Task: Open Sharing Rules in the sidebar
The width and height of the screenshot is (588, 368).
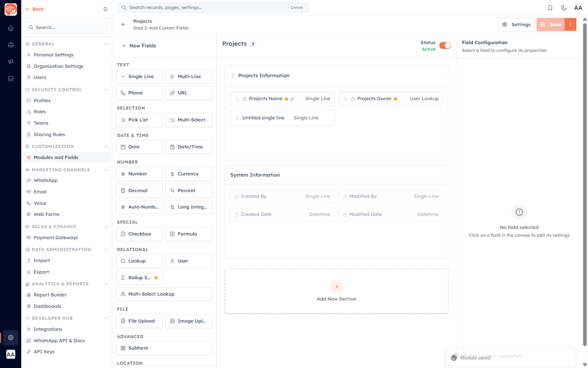Action: [67, 135]
